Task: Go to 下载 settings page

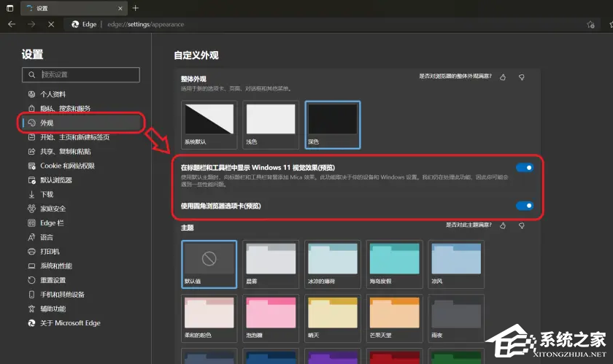Action: pyautogui.click(x=47, y=195)
